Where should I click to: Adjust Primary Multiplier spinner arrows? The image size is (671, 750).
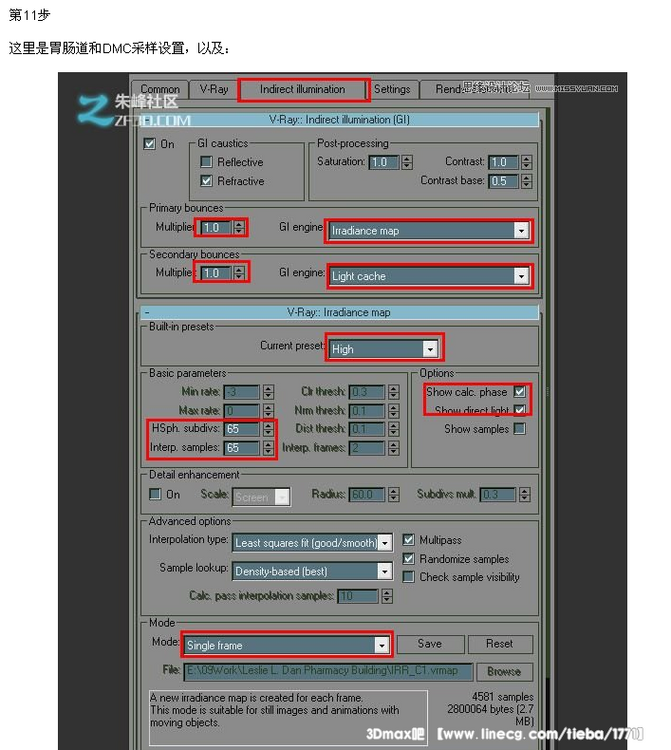tap(239, 228)
